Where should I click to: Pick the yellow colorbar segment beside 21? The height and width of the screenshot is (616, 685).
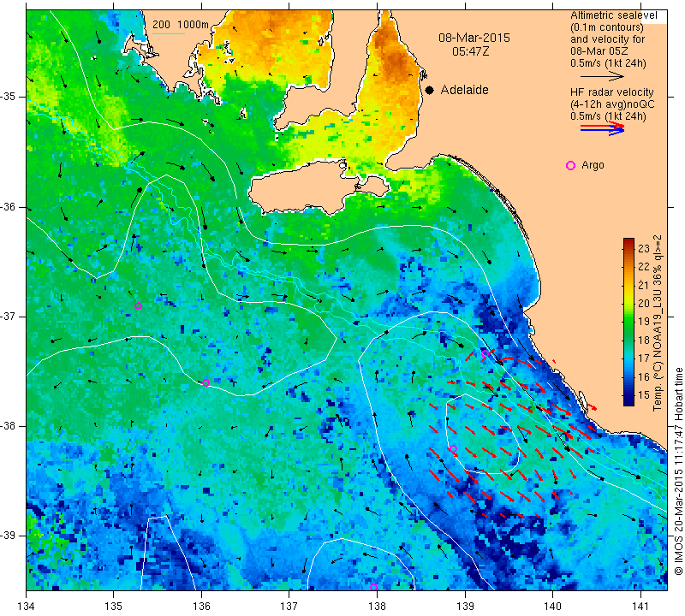pos(628,286)
